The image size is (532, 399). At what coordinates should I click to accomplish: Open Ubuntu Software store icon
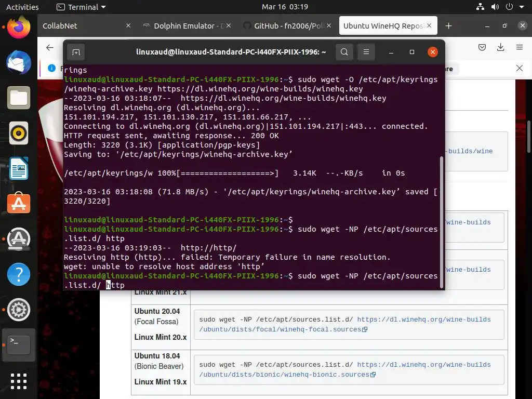tap(19, 203)
